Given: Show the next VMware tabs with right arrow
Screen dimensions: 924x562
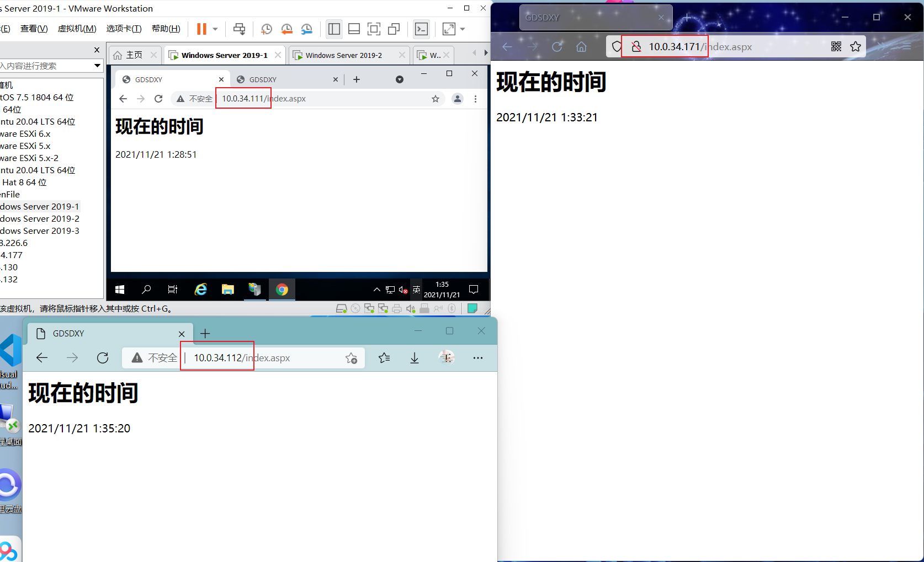Looking at the screenshot, I should pos(486,53).
